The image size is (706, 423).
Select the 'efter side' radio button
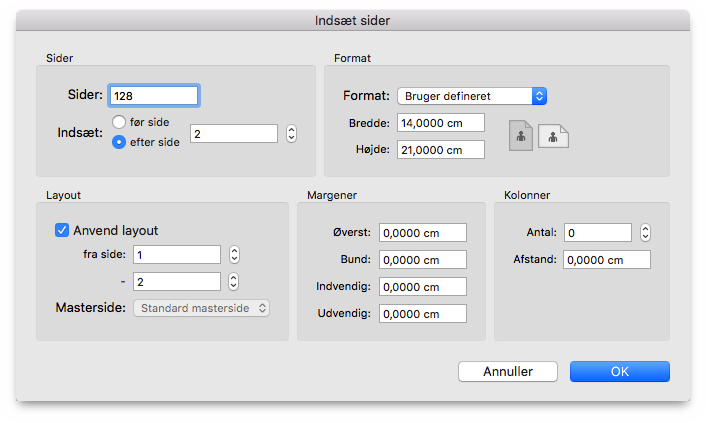pyautogui.click(x=119, y=142)
